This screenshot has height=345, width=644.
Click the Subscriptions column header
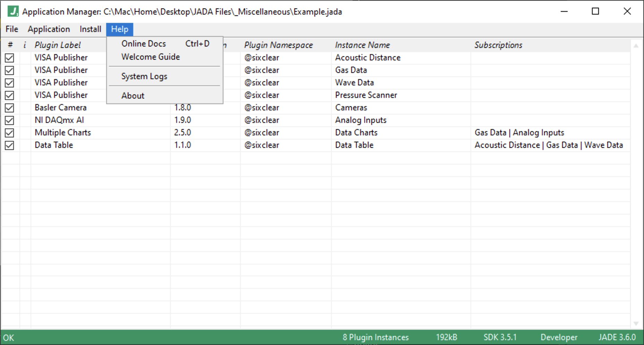point(498,45)
